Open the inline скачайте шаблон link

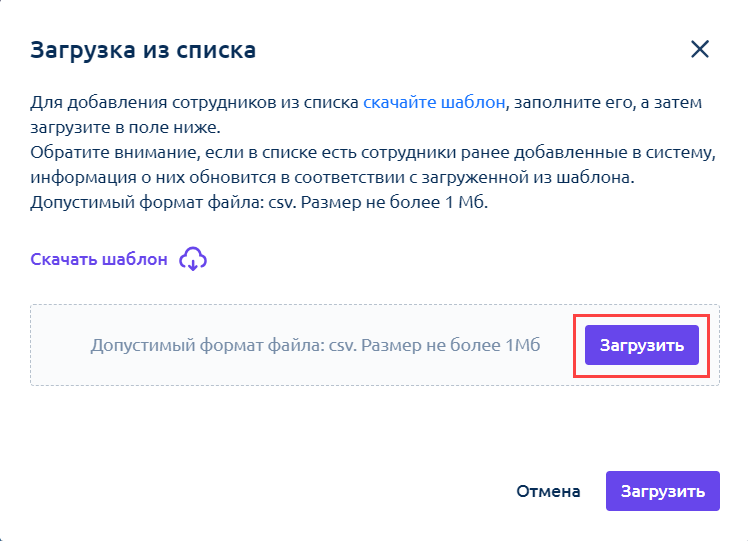coord(434,102)
